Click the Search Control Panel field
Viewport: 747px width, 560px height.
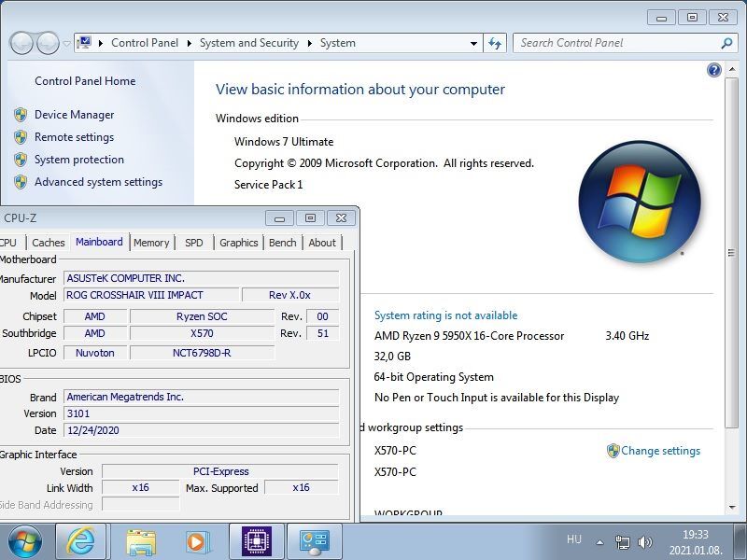[x=617, y=43]
